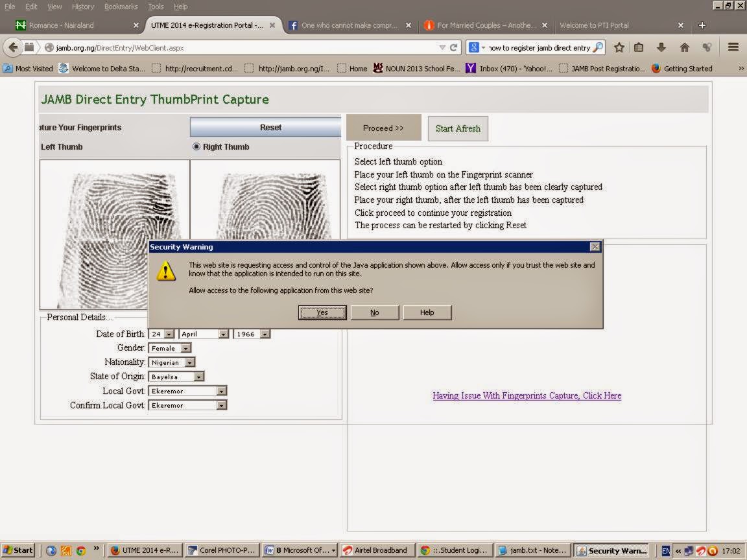Open the Firefox hamburger menu
The image size is (747, 560).
click(x=733, y=47)
